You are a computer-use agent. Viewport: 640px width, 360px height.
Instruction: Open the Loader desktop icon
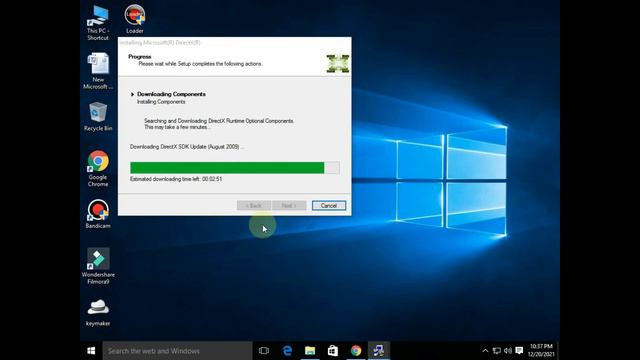click(x=135, y=19)
